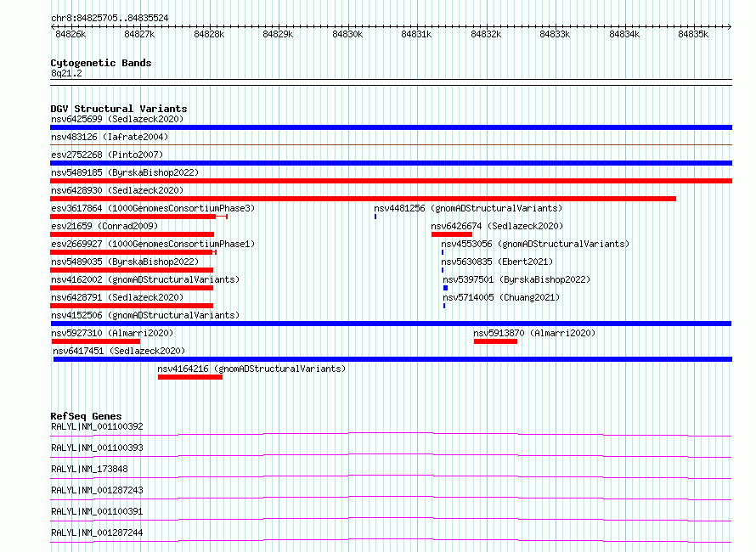
Task: Select the blue square under nsv5397501
Action: 445,288
